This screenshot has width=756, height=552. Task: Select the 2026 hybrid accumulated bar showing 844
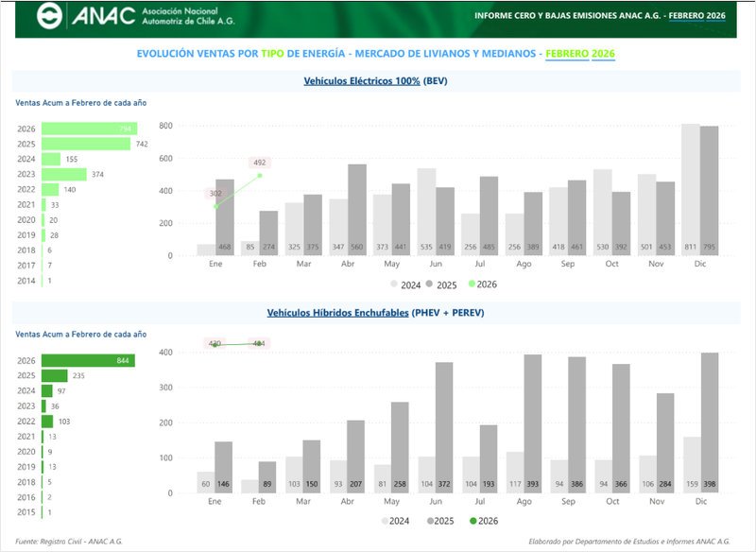[88, 360]
